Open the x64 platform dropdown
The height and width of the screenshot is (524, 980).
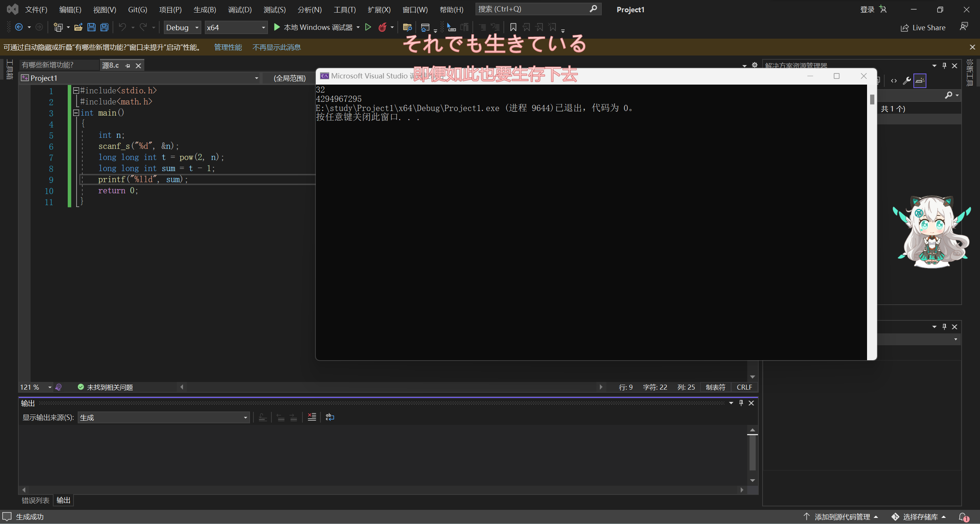263,28
